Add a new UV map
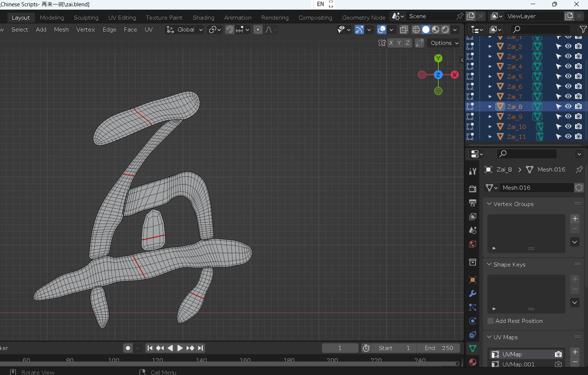This screenshot has width=588, height=375. (575, 352)
